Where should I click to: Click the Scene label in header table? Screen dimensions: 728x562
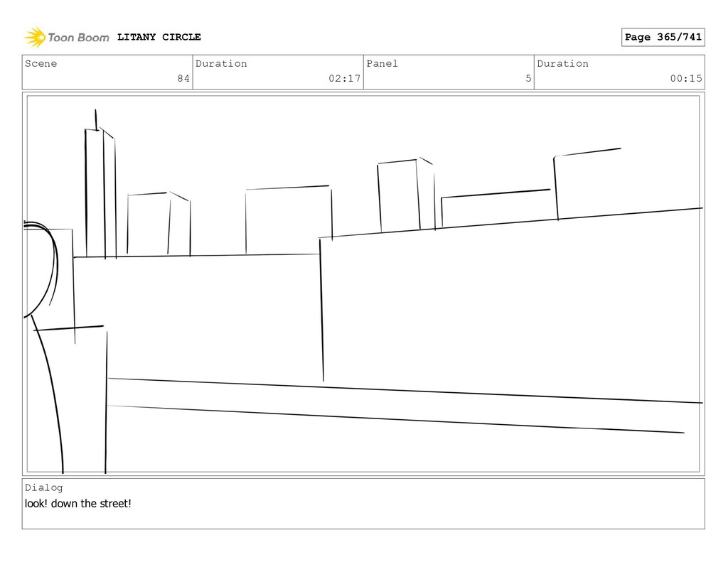pyautogui.click(x=41, y=63)
